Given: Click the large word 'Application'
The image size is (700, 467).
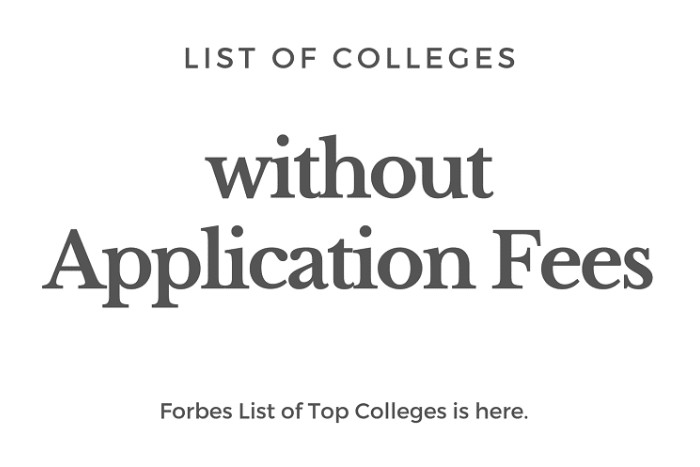Looking at the screenshot, I should coord(257,266).
